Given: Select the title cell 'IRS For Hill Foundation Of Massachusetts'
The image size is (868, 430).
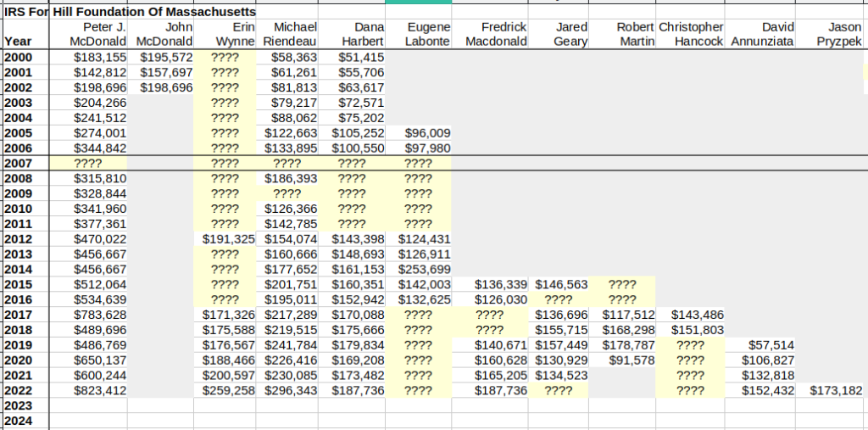Looking at the screenshot, I should 131,13.
